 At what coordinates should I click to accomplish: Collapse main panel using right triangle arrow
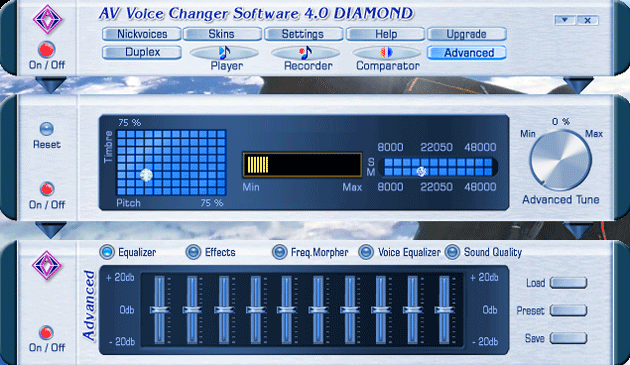coord(579,84)
